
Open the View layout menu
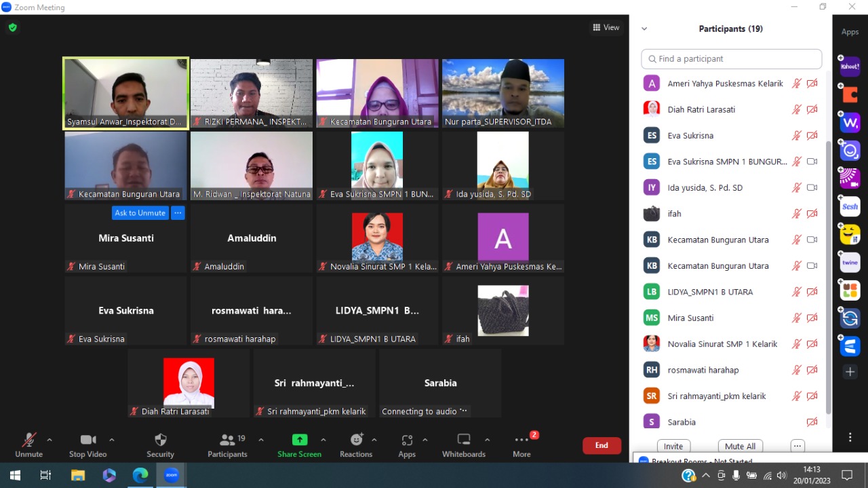[606, 28]
